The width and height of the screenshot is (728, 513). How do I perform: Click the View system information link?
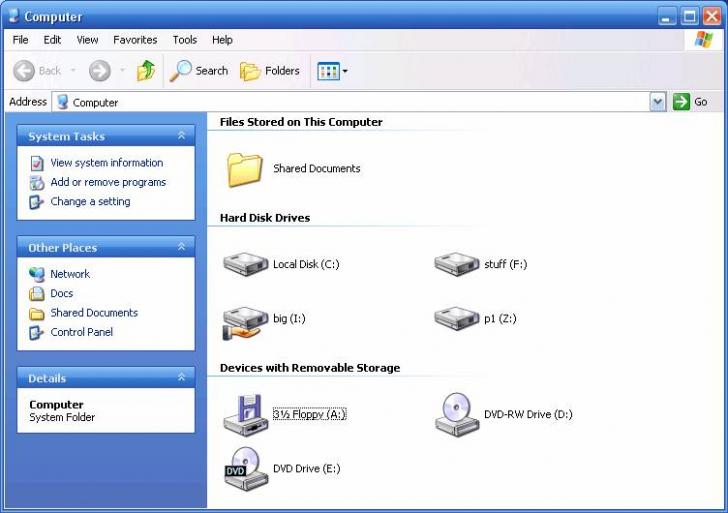click(x=106, y=163)
